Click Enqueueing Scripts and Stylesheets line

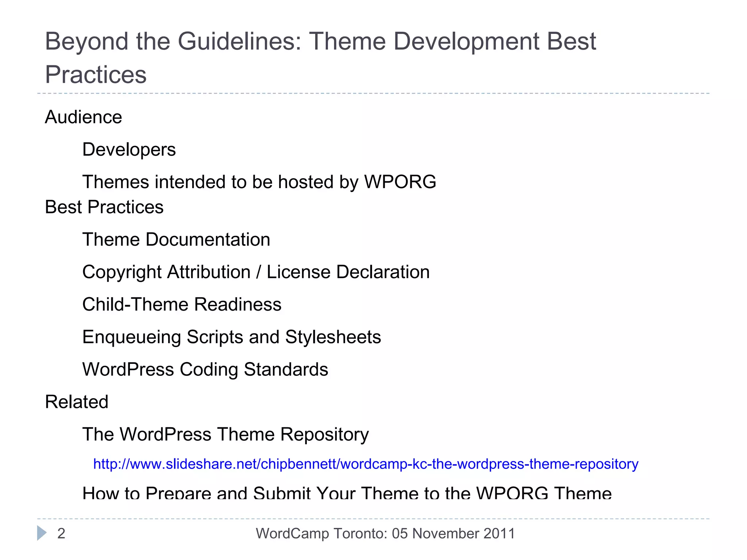point(231,337)
